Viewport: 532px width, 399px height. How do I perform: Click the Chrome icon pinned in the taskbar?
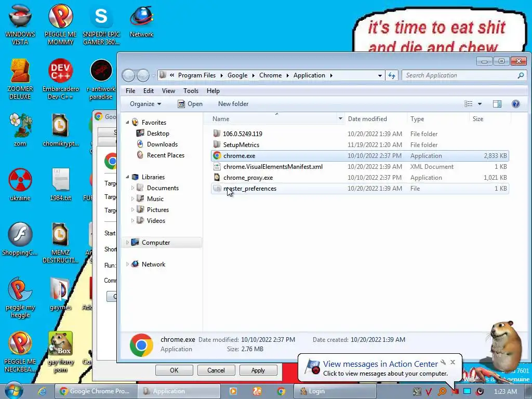pyautogui.click(x=281, y=391)
